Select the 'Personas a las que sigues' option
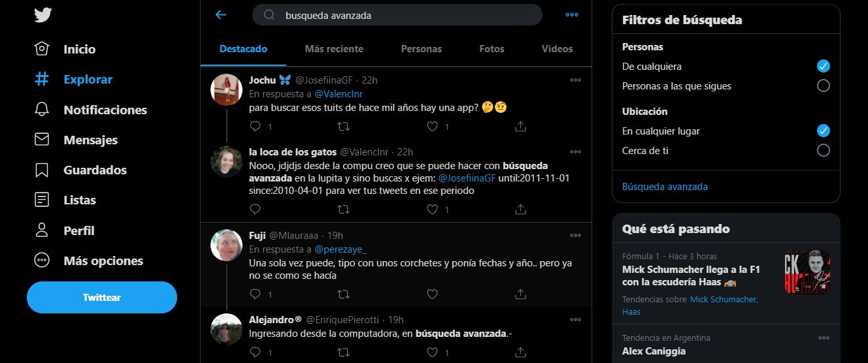 (x=824, y=86)
